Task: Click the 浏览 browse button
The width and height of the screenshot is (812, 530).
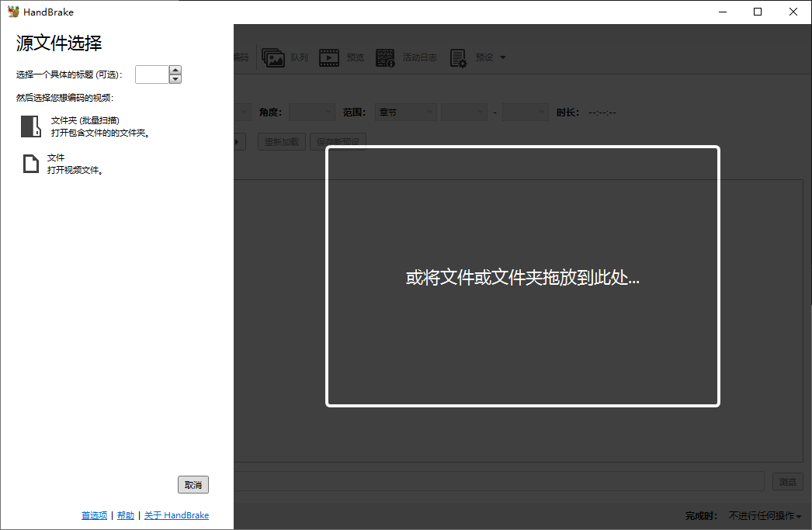Action: click(x=787, y=481)
